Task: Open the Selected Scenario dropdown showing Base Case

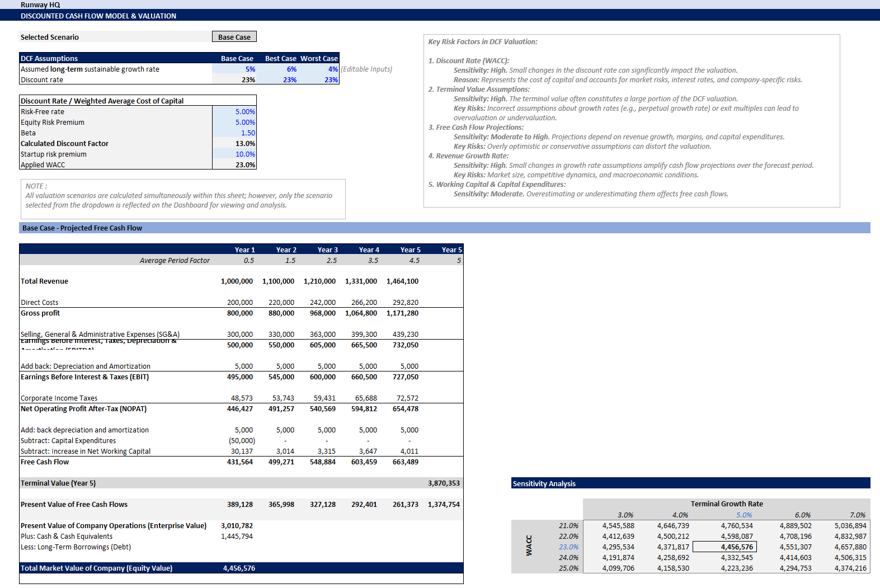Action: (234, 37)
